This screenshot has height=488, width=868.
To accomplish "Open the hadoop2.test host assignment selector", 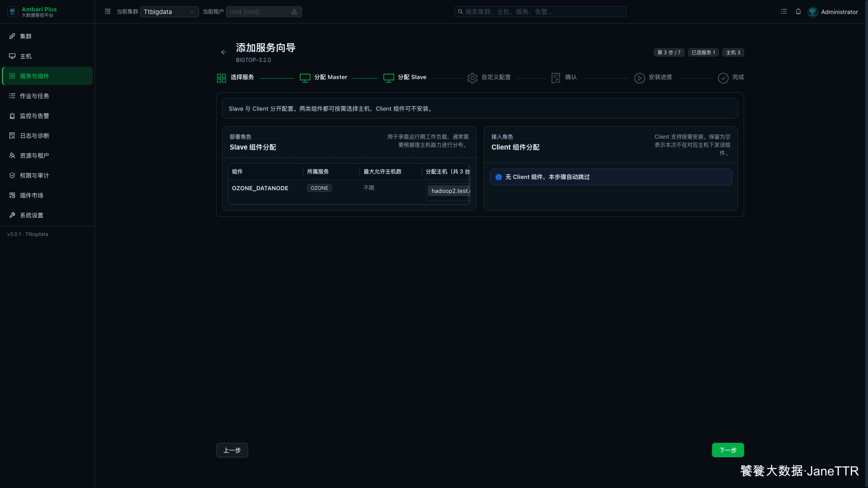I will [x=448, y=191].
